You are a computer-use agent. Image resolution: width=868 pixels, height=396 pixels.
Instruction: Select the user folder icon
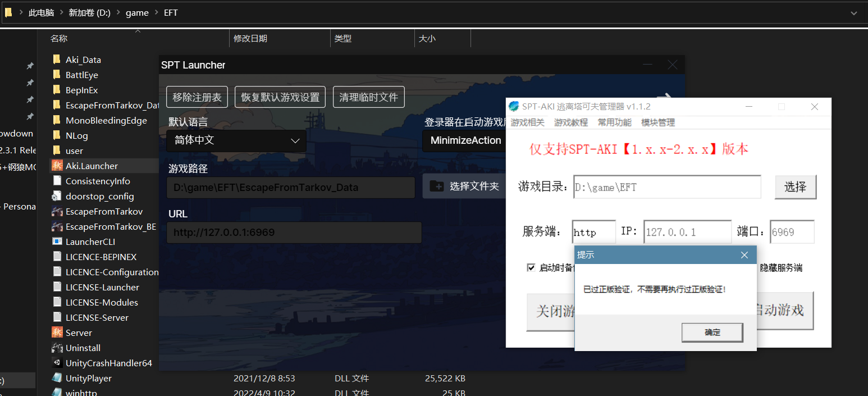pyautogui.click(x=56, y=151)
